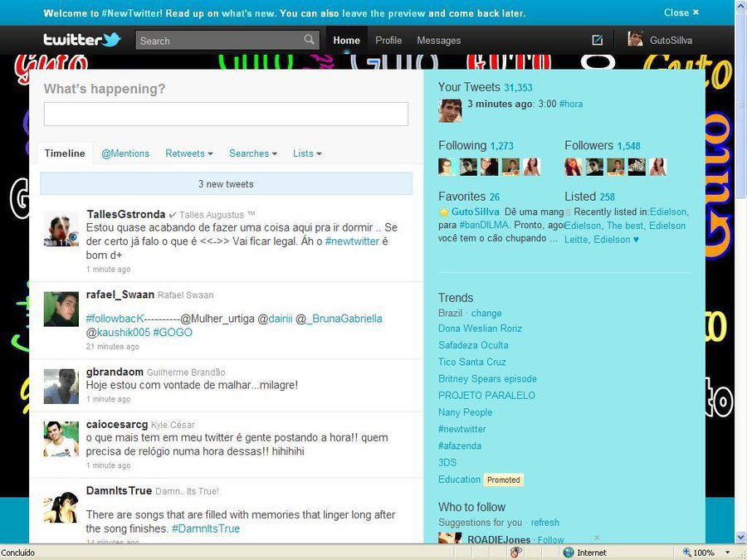This screenshot has width=747, height=560.
Task: Open DamnItsTrue's profile picture
Action: pyautogui.click(x=61, y=508)
